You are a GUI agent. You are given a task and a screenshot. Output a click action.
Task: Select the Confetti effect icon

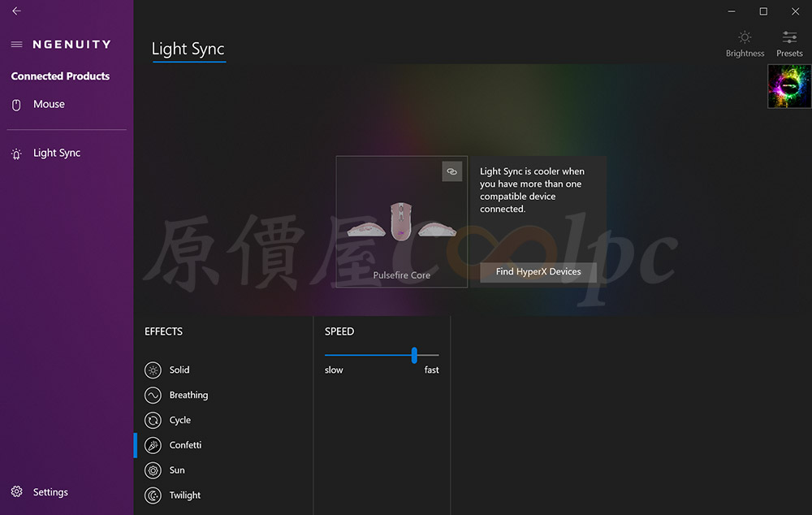pyautogui.click(x=153, y=445)
